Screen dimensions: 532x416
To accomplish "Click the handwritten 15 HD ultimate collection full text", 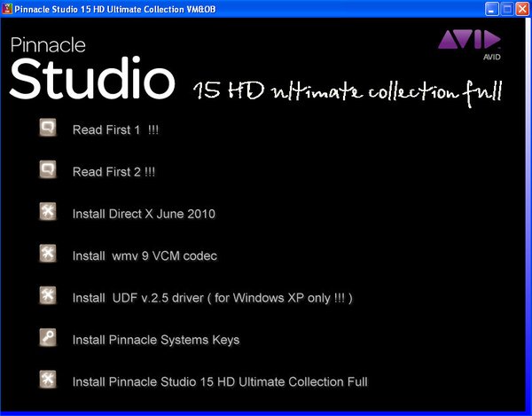I will click(348, 92).
